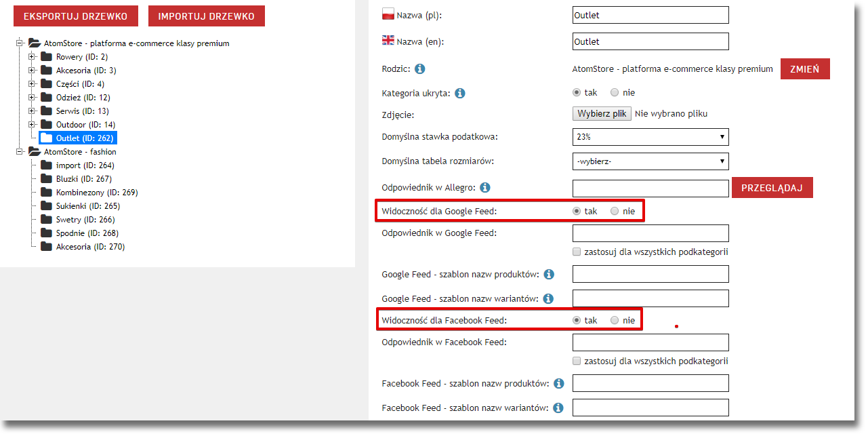The height and width of the screenshot is (434, 868).
Task: Expand the Odzież tree node
Action: click(x=32, y=98)
